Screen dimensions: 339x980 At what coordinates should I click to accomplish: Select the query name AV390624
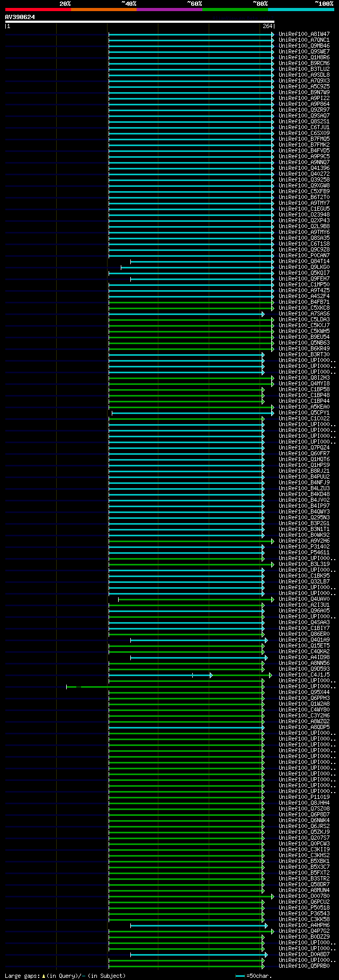[x=20, y=17]
